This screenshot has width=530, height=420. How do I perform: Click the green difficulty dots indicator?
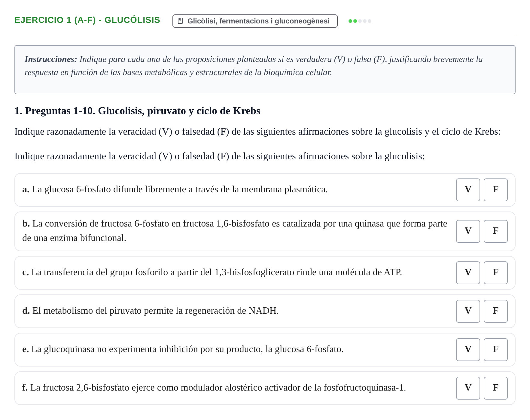click(360, 21)
